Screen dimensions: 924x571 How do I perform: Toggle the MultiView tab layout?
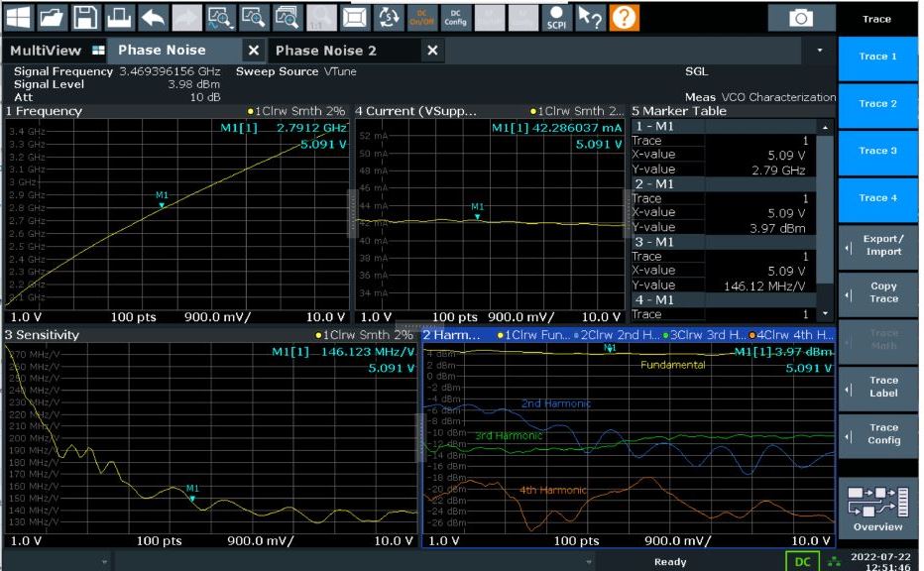point(57,51)
